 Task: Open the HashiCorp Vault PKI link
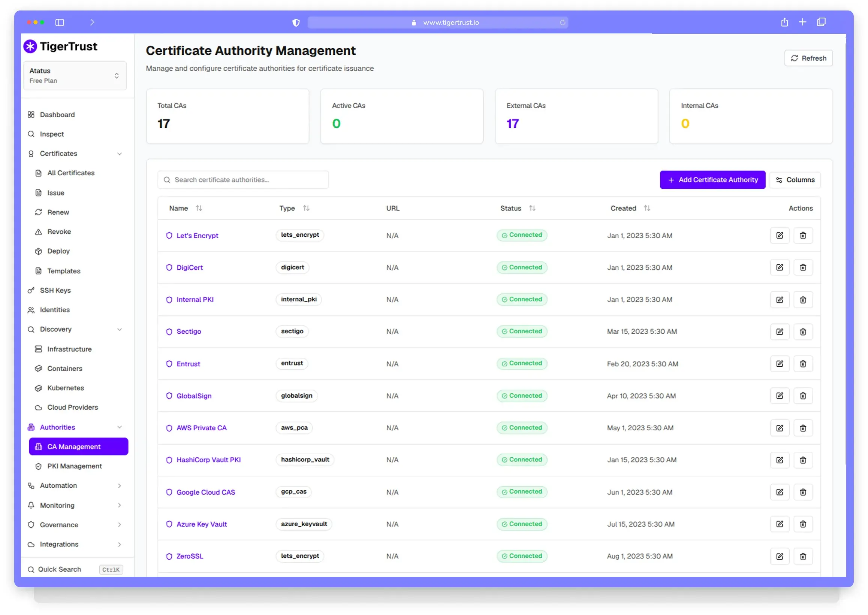coord(208,460)
